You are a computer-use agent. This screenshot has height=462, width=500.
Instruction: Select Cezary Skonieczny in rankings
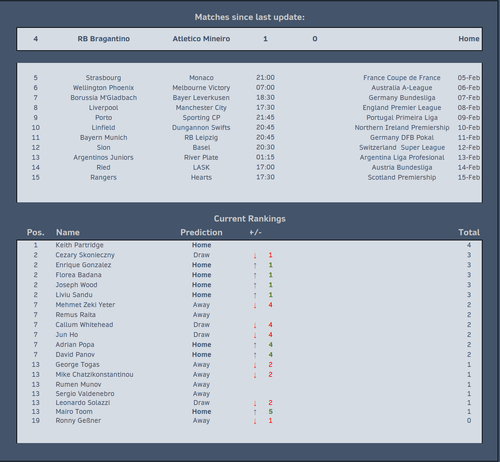click(85, 255)
